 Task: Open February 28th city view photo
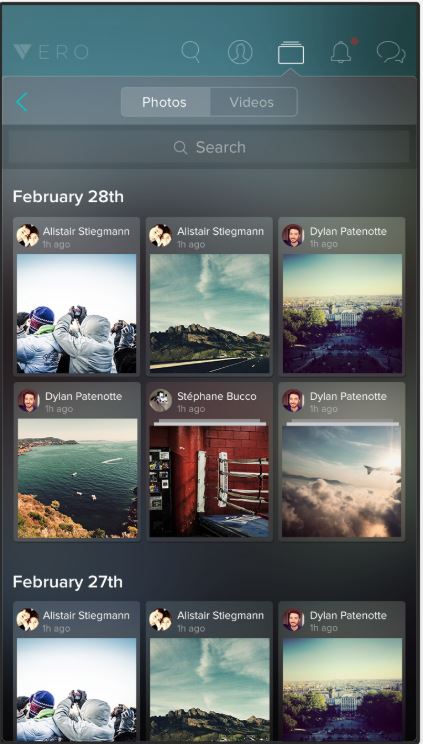[342, 314]
